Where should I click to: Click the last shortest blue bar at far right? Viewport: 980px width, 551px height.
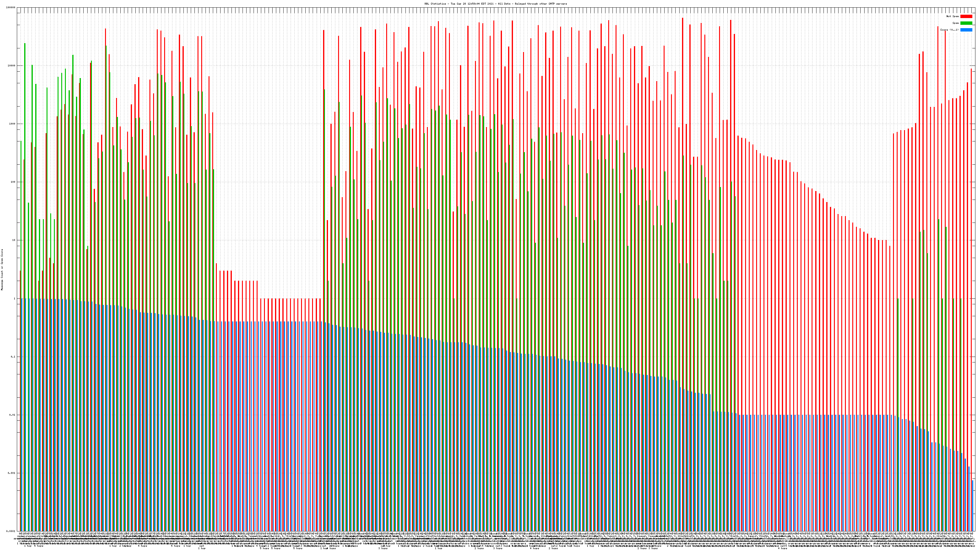[x=973, y=506]
